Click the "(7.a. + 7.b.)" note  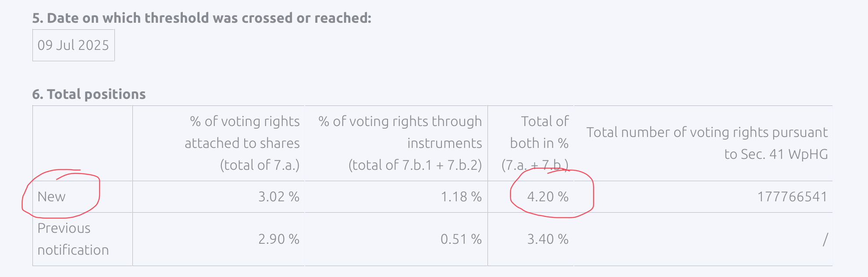(535, 165)
